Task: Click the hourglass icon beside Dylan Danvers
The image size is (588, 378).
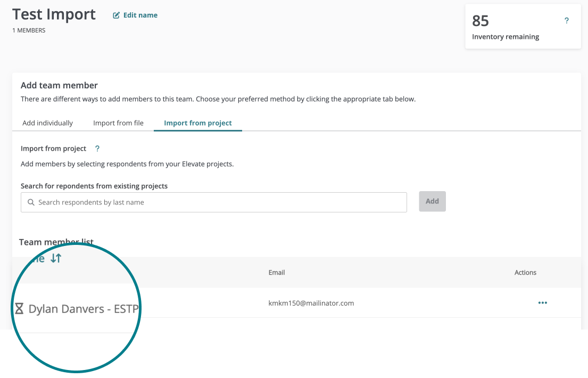Action: pos(19,309)
